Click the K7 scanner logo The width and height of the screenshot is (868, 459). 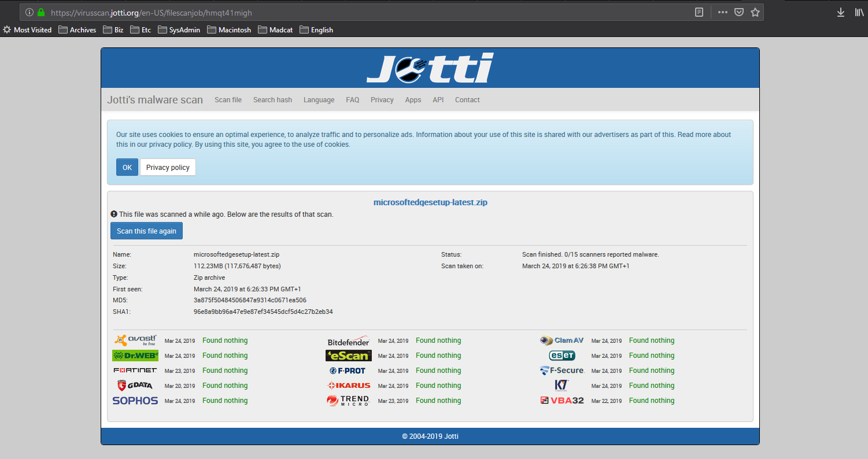pyautogui.click(x=562, y=386)
